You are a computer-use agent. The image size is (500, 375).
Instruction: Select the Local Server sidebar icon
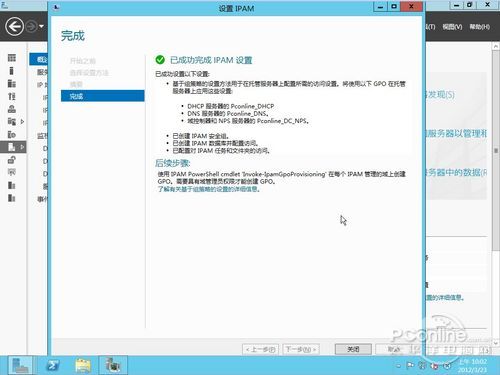(12, 71)
